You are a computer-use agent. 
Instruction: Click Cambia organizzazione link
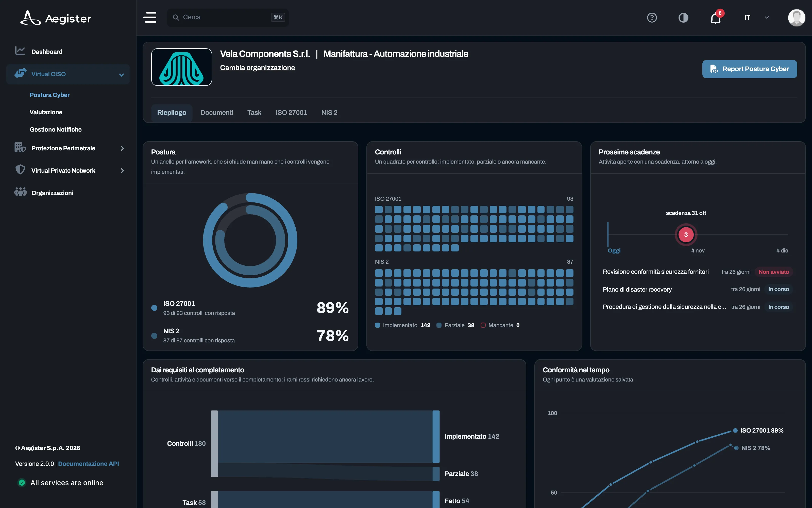pos(257,68)
